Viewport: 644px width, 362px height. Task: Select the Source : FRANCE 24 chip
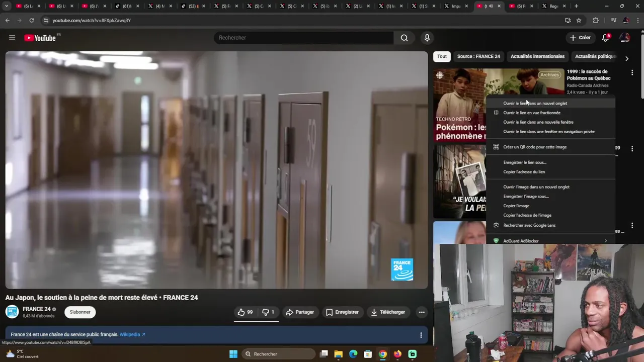click(x=478, y=56)
